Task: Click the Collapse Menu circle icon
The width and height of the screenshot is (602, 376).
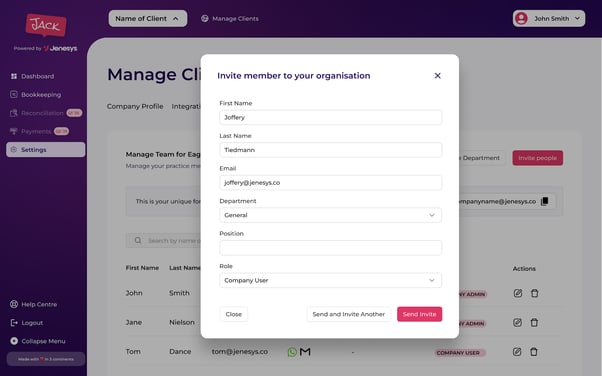Action: pyautogui.click(x=14, y=341)
